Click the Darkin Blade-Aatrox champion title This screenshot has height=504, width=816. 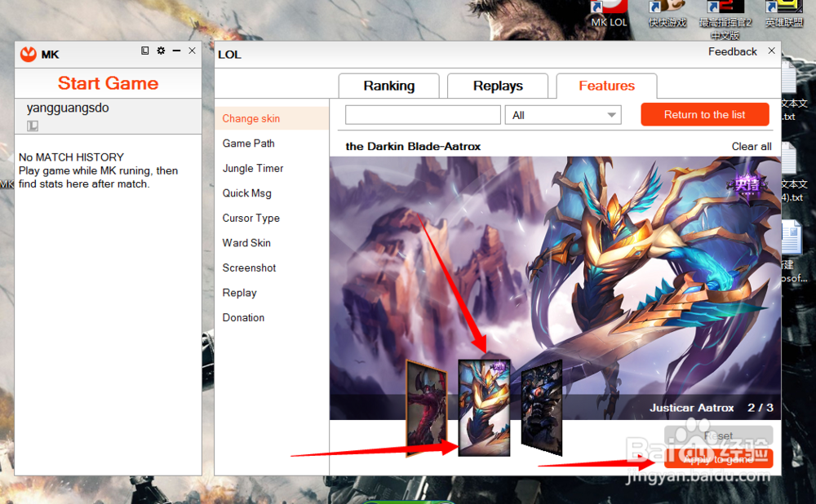pos(413,147)
